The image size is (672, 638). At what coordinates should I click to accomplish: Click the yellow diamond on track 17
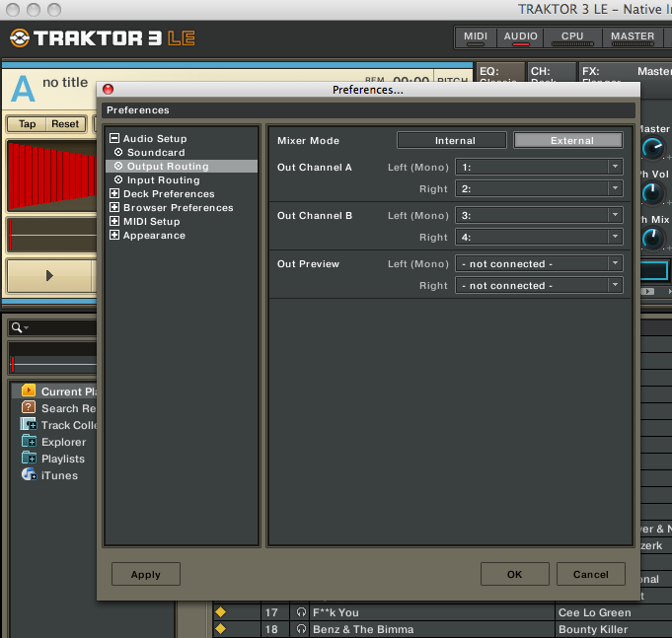[x=220, y=612]
